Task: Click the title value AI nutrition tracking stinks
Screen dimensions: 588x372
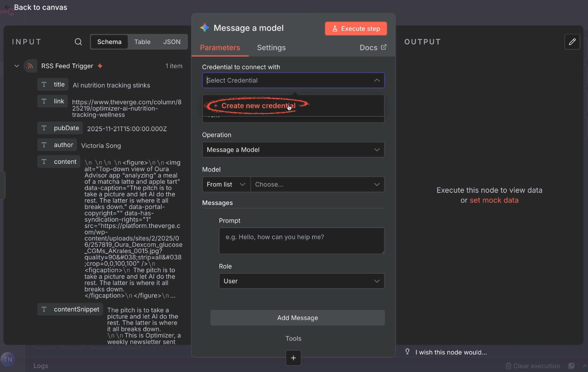Action: point(111,85)
